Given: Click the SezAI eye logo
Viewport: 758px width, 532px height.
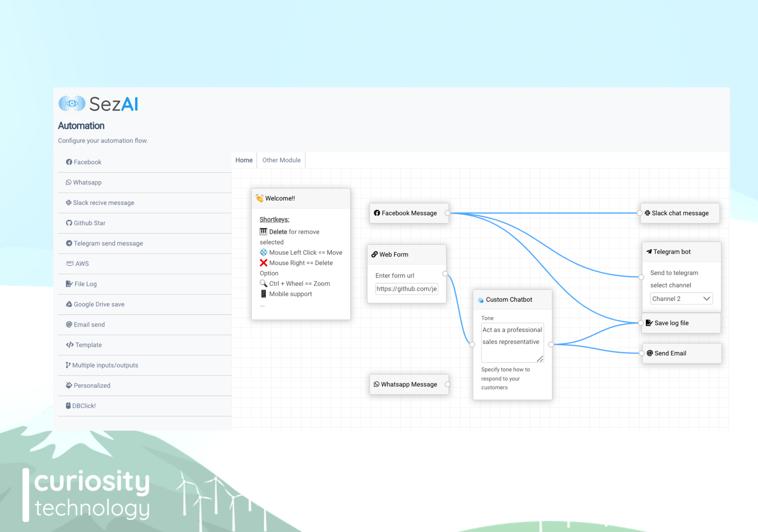Looking at the screenshot, I should point(72,104).
